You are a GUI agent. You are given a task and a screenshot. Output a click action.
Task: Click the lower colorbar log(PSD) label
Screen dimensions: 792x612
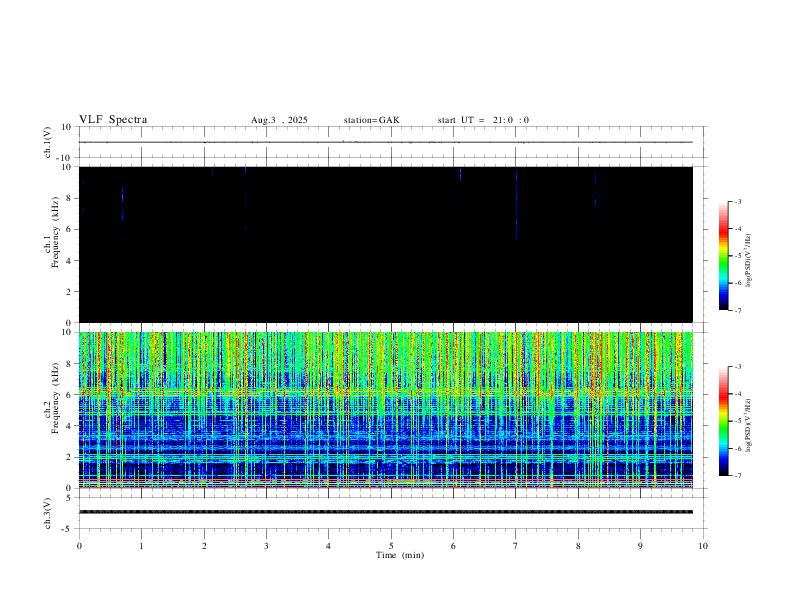click(749, 426)
